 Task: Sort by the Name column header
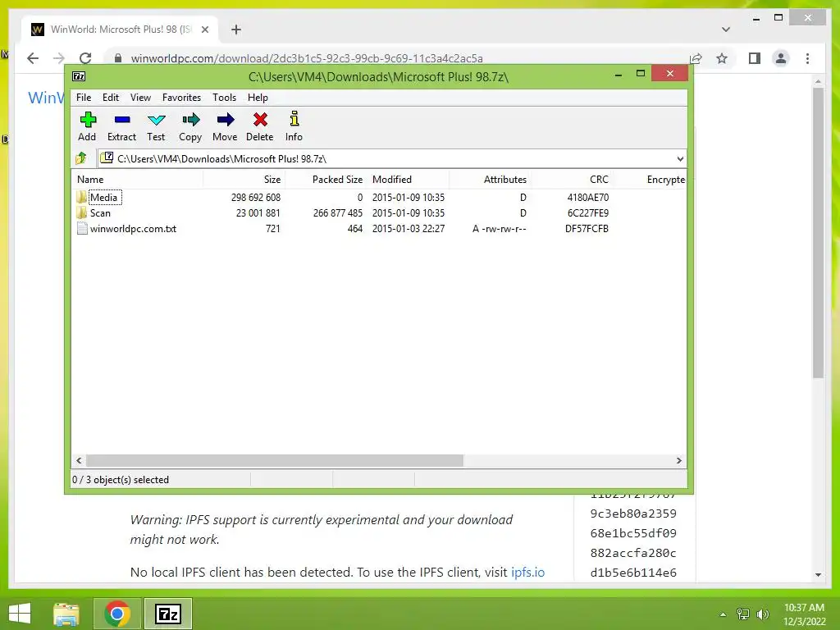[137, 180]
